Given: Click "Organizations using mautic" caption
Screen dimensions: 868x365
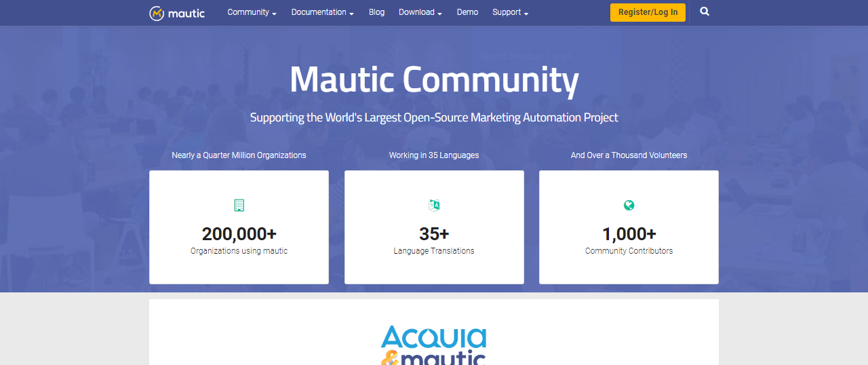Looking at the screenshot, I should coord(239,251).
